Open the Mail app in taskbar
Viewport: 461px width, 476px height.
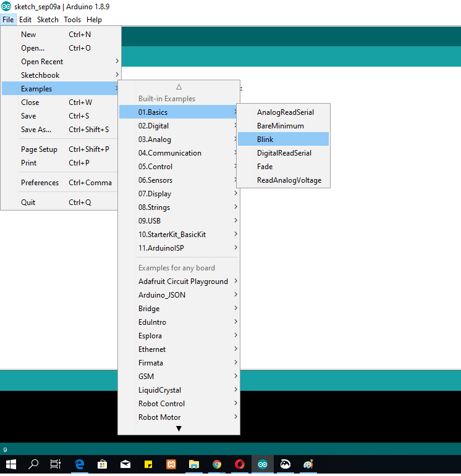pos(125,464)
